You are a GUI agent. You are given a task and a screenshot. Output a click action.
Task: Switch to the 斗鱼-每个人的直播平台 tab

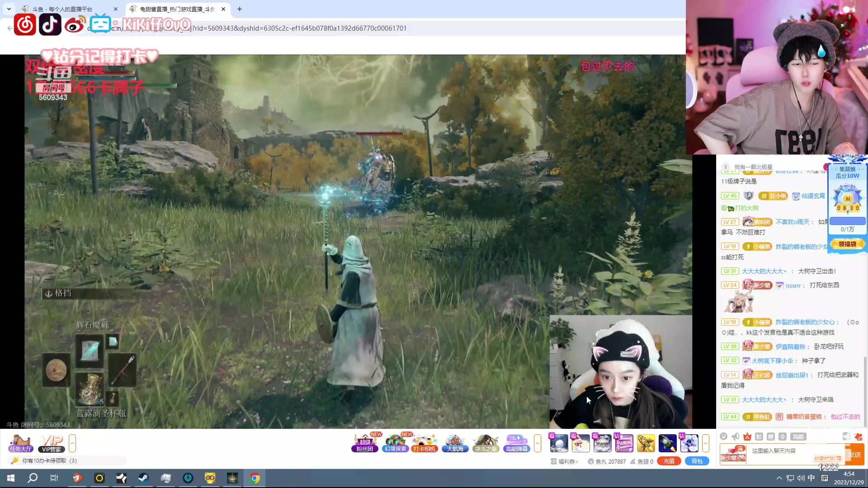pos(62,9)
